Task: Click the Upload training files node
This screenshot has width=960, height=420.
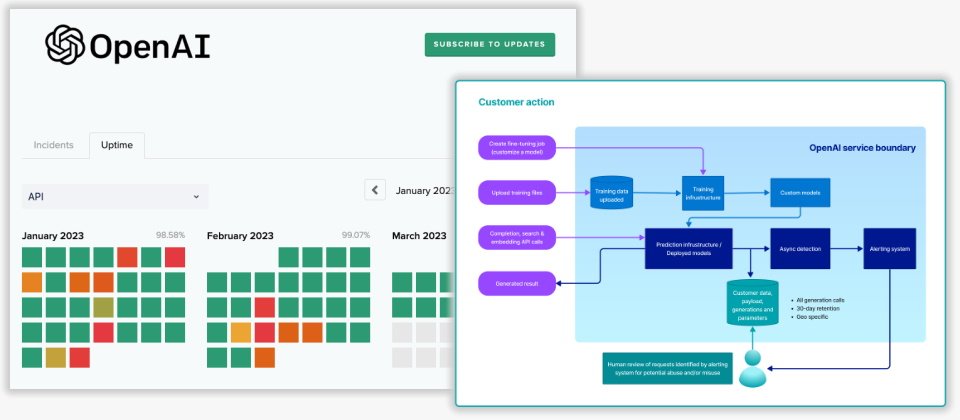Action: click(517, 192)
